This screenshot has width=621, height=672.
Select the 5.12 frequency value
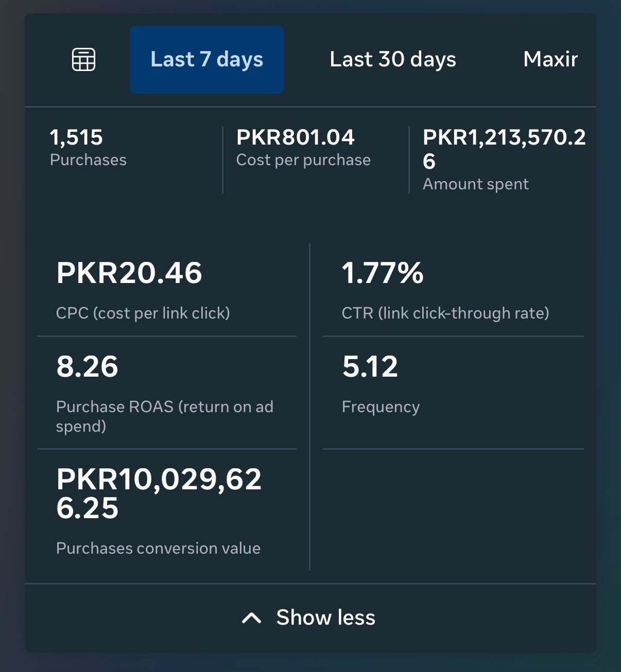[x=370, y=367]
